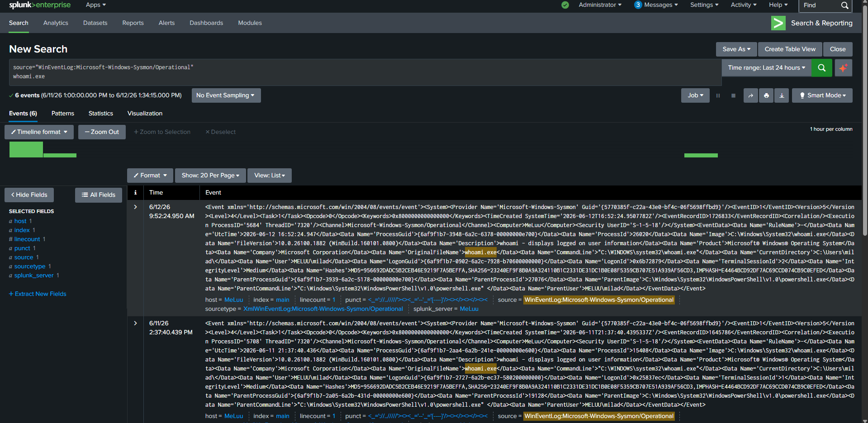Click the index selected field
The height and width of the screenshot is (423, 868).
[x=22, y=230]
